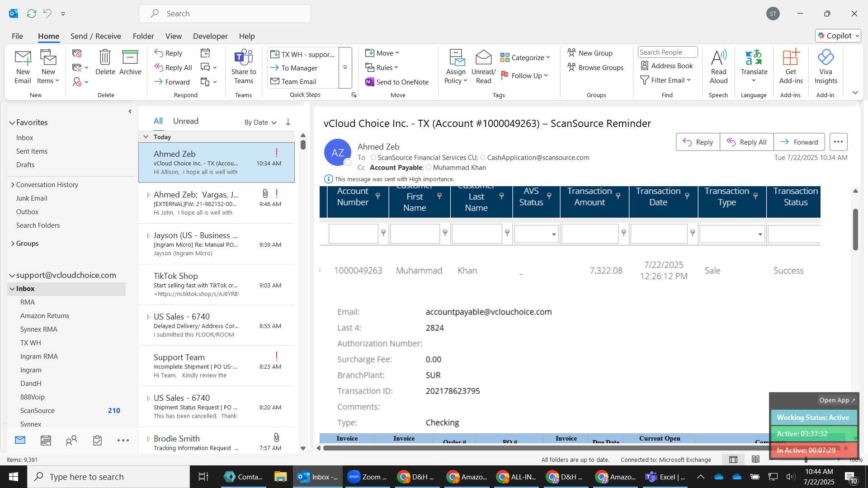Image resolution: width=868 pixels, height=488 pixels.
Task: Forward the message from the ribbon
Action: click(172, 82)
